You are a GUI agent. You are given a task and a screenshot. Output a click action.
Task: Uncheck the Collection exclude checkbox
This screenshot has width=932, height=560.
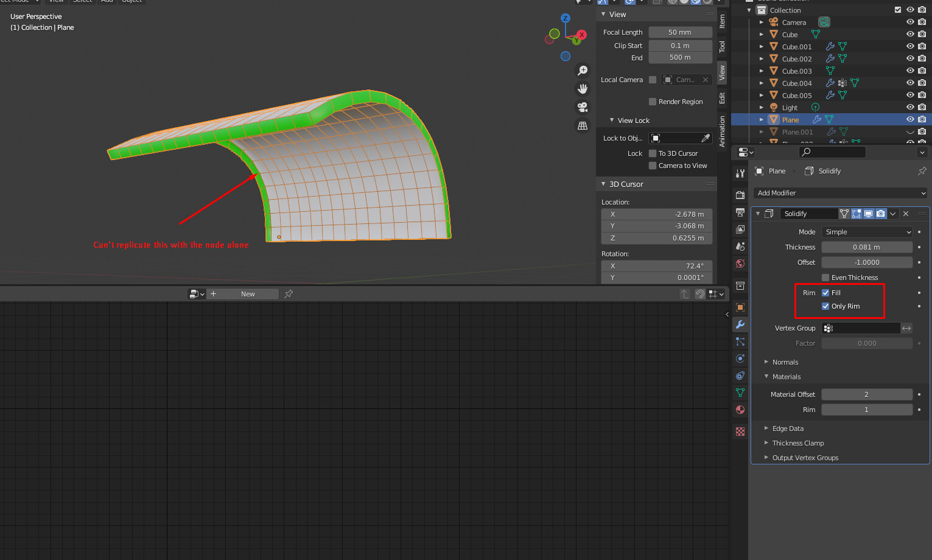898,10
